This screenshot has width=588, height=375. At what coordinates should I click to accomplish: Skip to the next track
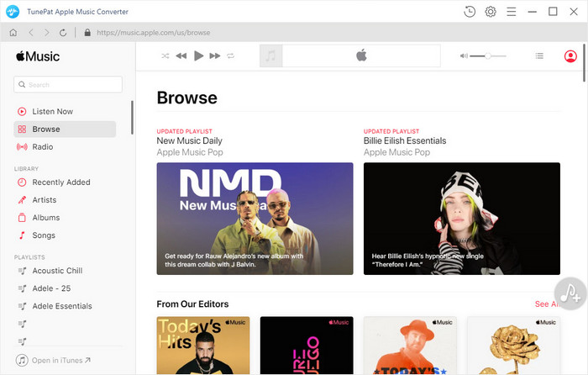(x=215, y=55)
